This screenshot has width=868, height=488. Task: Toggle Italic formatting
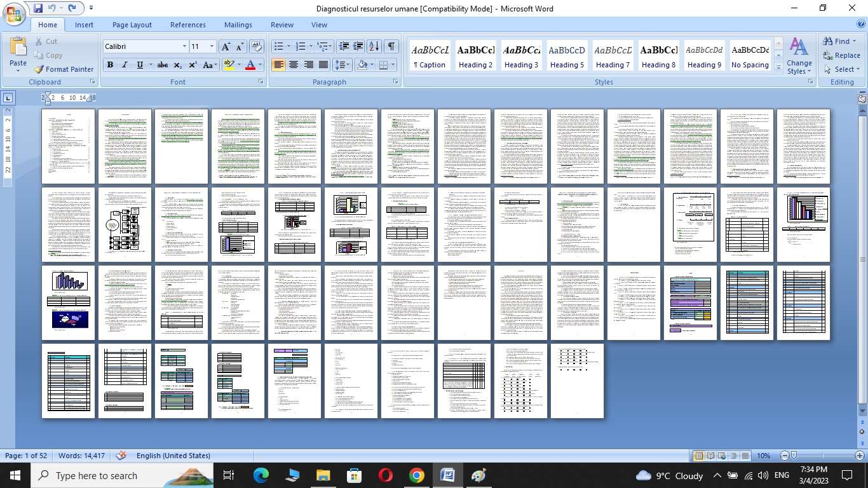point(125,65)
